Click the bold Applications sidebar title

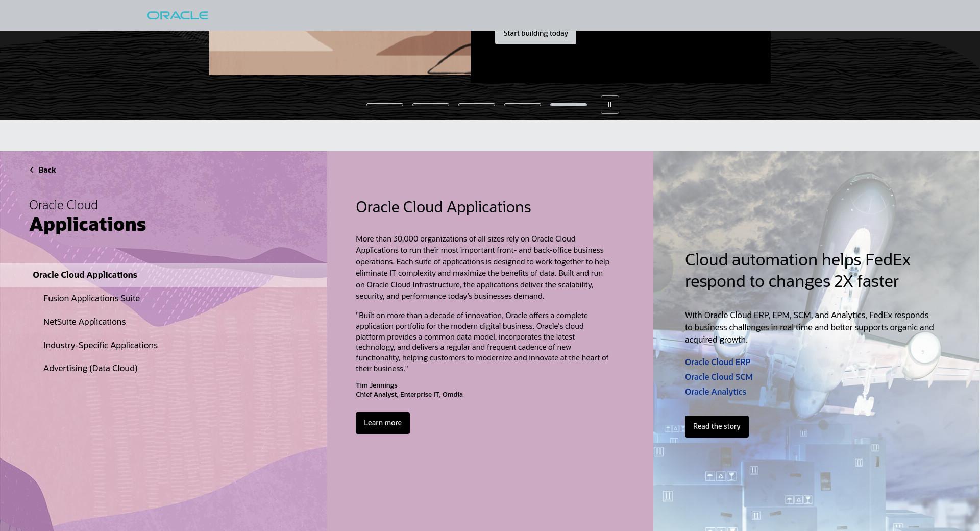tap(87, 225)
